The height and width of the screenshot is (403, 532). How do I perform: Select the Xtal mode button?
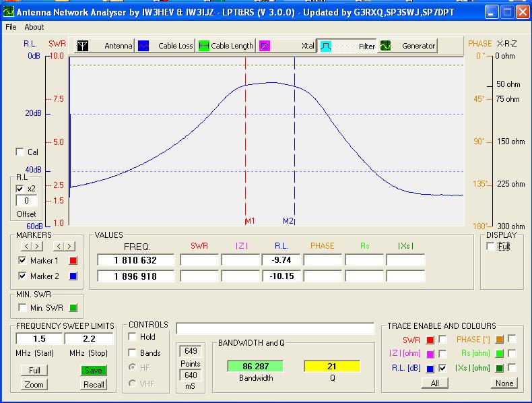tap(265, 46)
